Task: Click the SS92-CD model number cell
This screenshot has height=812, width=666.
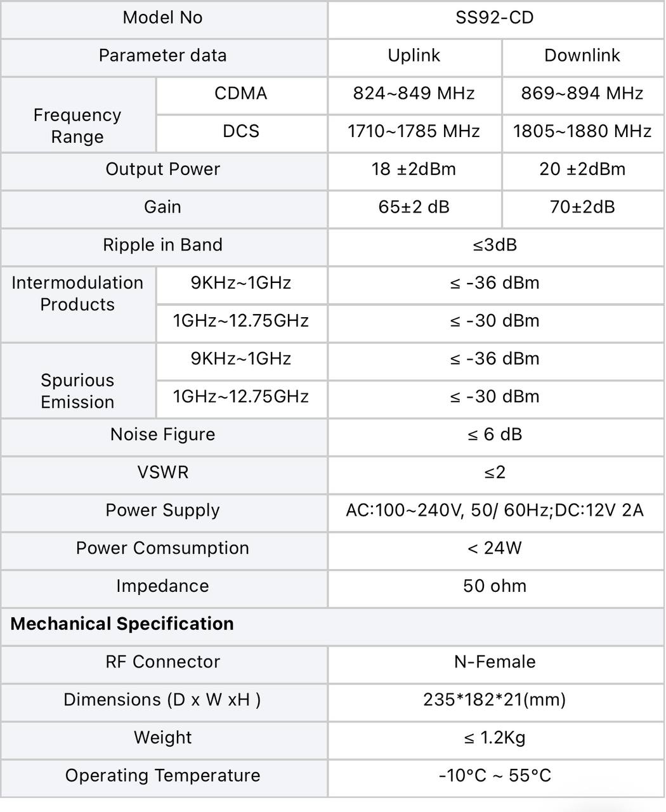Action: click(x=495, y=18)
